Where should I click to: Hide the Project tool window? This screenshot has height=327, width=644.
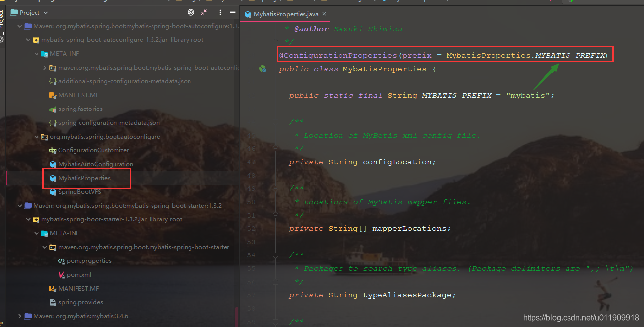pyautogui.click(x=232, y=12)
